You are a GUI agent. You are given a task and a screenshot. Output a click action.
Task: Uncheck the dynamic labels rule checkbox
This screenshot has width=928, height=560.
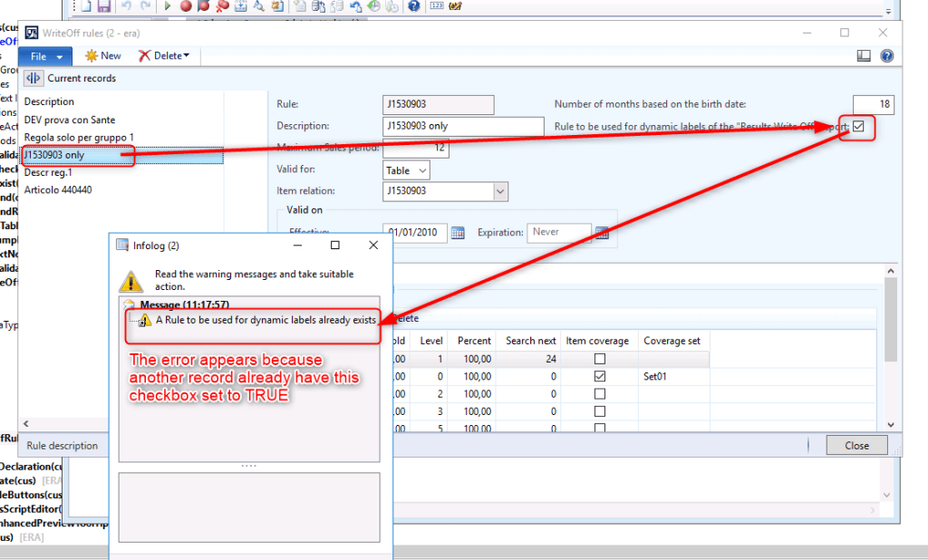coord(858,127)
